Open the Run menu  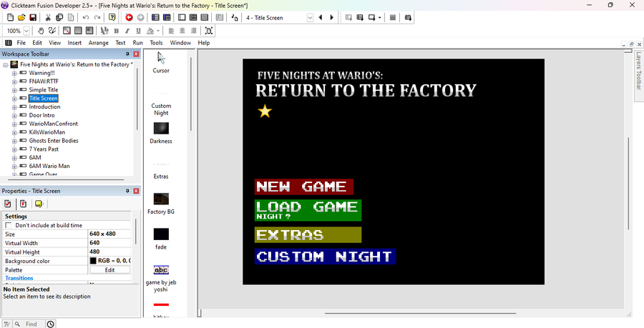pos(137,43)
